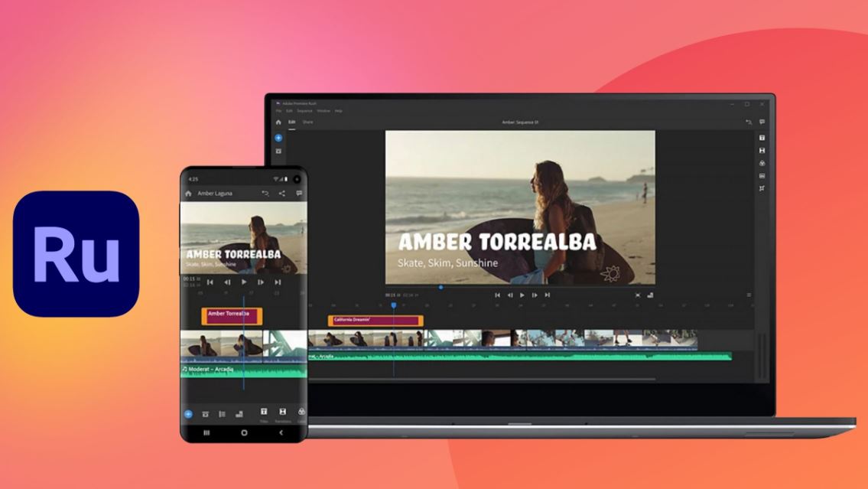Step forward one frame on phone player
The width and height of the screenshot is (868, 489).
[261, 282]
